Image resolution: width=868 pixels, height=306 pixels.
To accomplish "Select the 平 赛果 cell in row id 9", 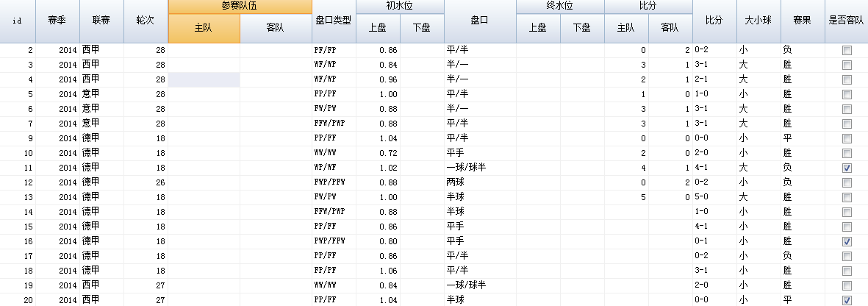I will (x=803, y=138).
